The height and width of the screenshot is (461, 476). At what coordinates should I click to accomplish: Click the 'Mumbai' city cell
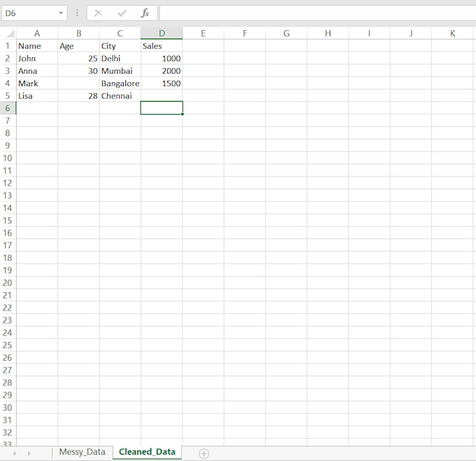[120, 71]
